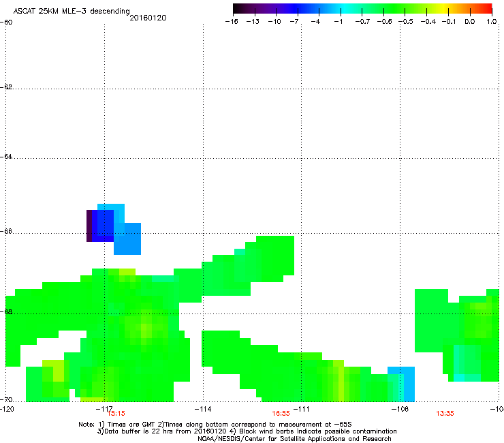Screen dimensions: 504x443
Task: Click the date label 20160120
Action: pos(148,18)
